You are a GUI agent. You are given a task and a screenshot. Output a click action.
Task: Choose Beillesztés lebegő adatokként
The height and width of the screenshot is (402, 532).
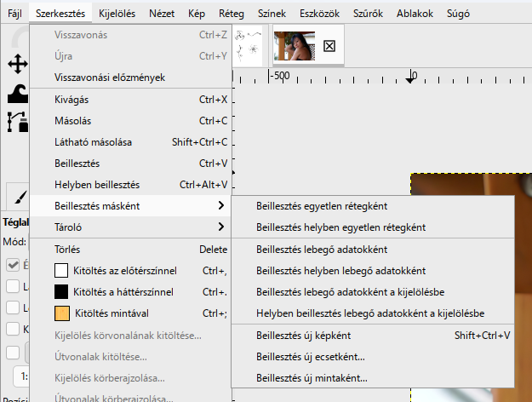tap(373, 250)
